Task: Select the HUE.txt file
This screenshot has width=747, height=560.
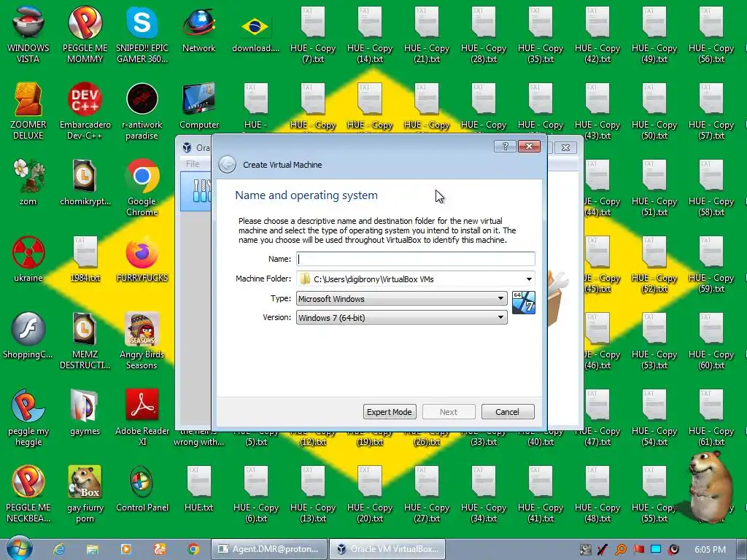Action: [x=199, y=489]
